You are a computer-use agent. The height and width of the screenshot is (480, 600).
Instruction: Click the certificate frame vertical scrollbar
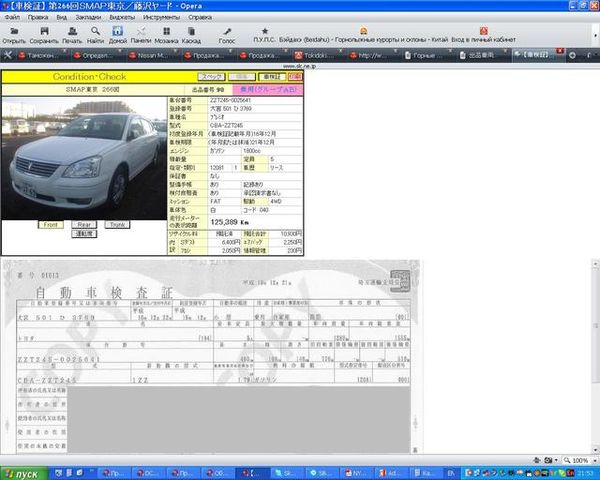click(595, 356)
